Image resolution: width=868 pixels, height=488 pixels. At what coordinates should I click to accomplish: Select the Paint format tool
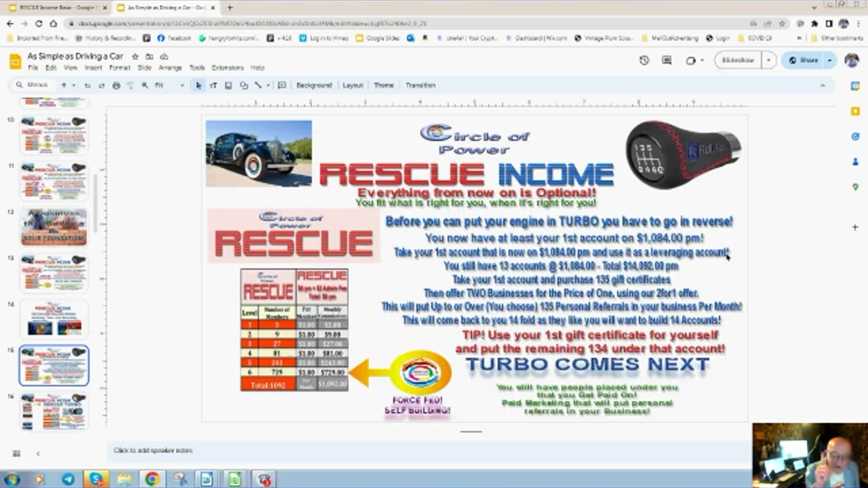[130, 85]
